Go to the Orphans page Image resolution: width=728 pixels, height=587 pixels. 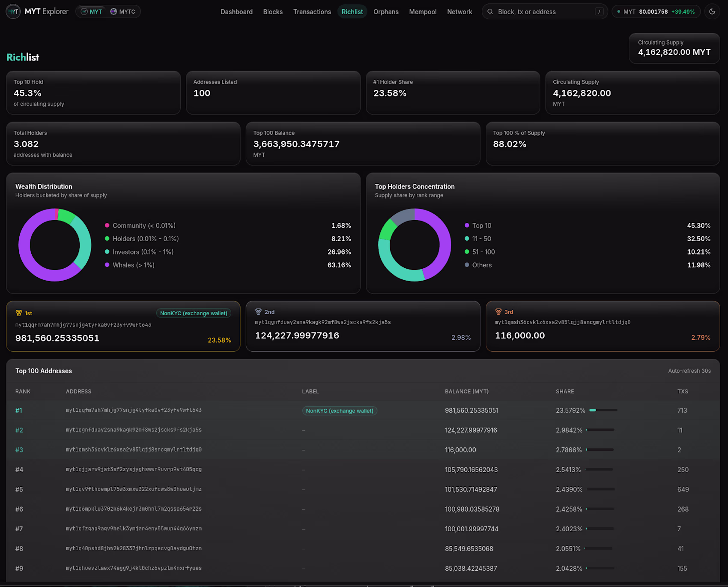point(386,12)
